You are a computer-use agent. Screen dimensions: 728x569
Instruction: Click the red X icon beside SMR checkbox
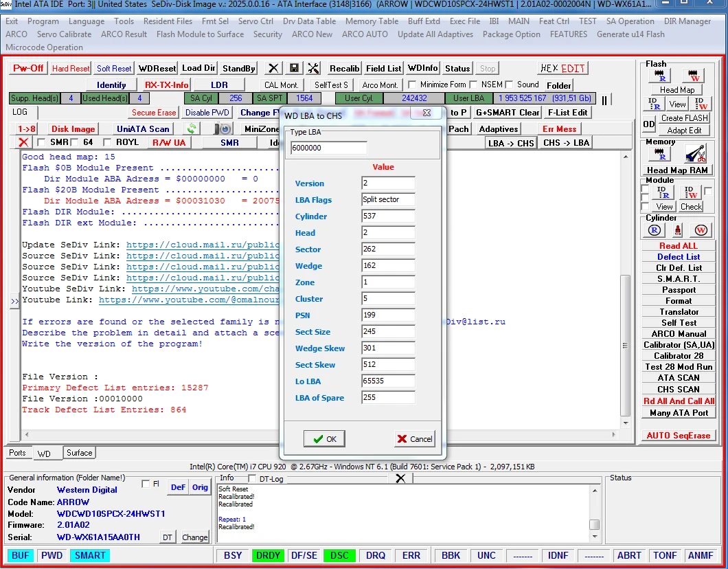tap(23, 142)
